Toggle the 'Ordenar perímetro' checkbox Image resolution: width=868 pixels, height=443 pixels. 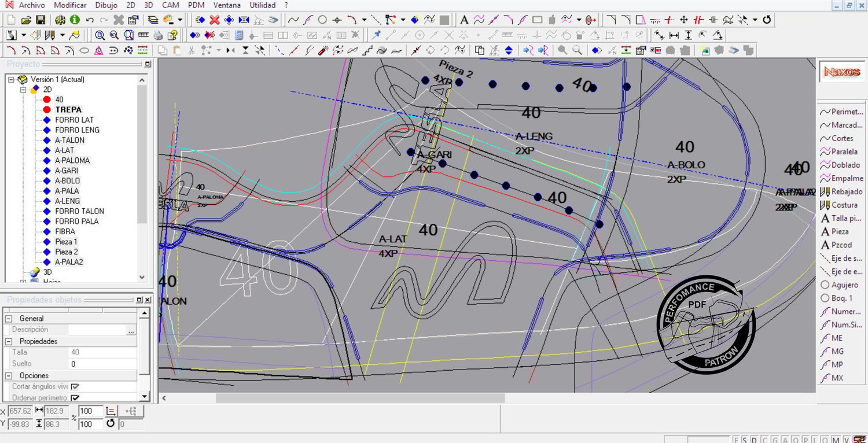pos(75,398)
